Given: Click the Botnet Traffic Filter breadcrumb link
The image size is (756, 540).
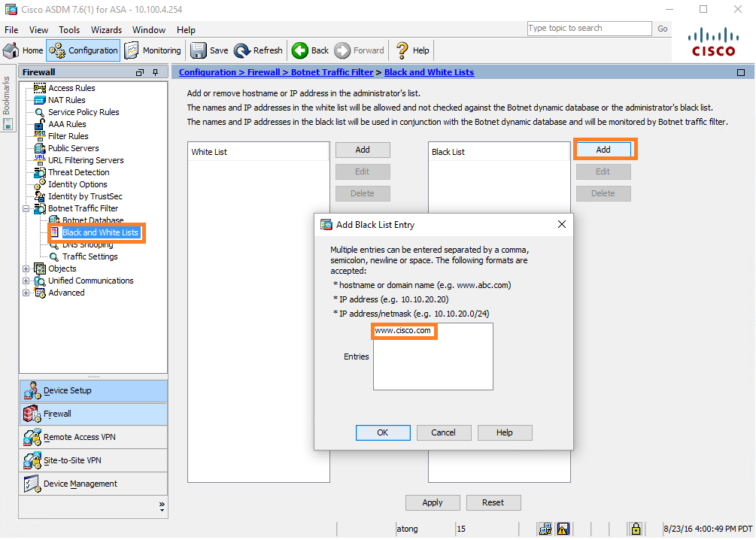Looking at the screenshot, I should coord(332,72).
